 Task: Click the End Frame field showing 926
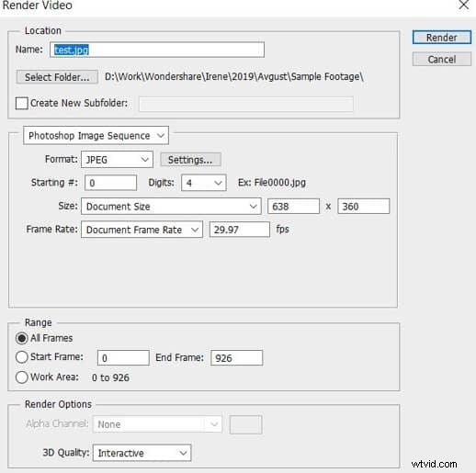[236, 358]
